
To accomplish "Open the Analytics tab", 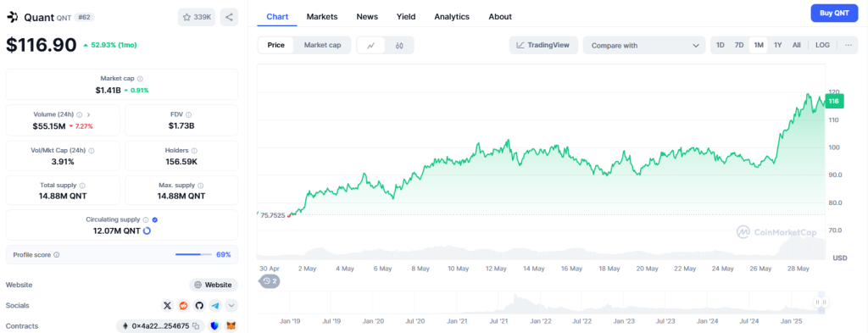I will (452, 17).
